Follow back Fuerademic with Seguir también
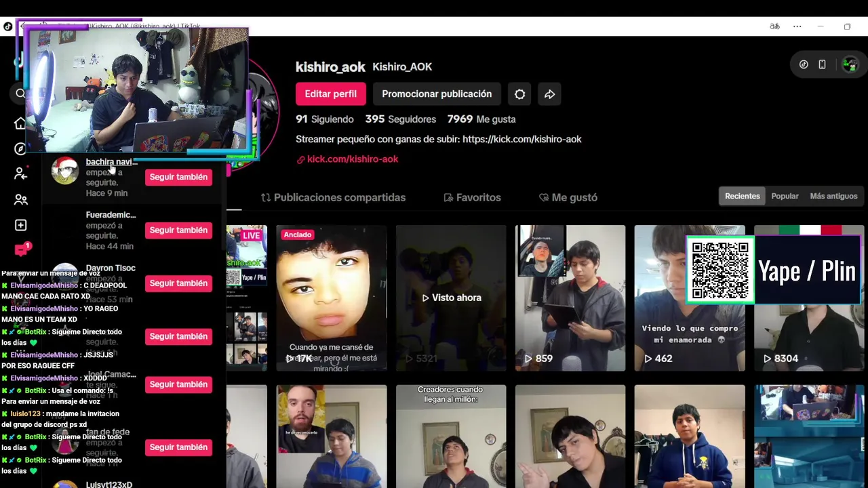 178,230
